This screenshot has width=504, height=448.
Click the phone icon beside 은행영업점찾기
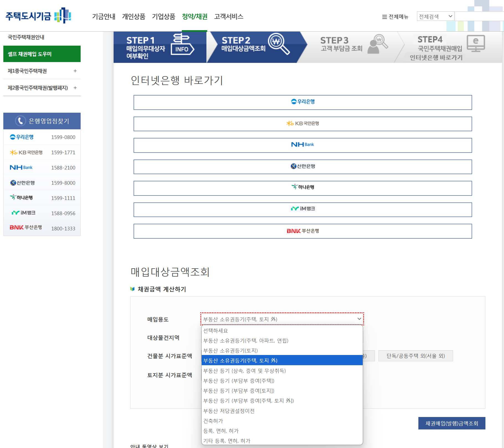[21, 121]
